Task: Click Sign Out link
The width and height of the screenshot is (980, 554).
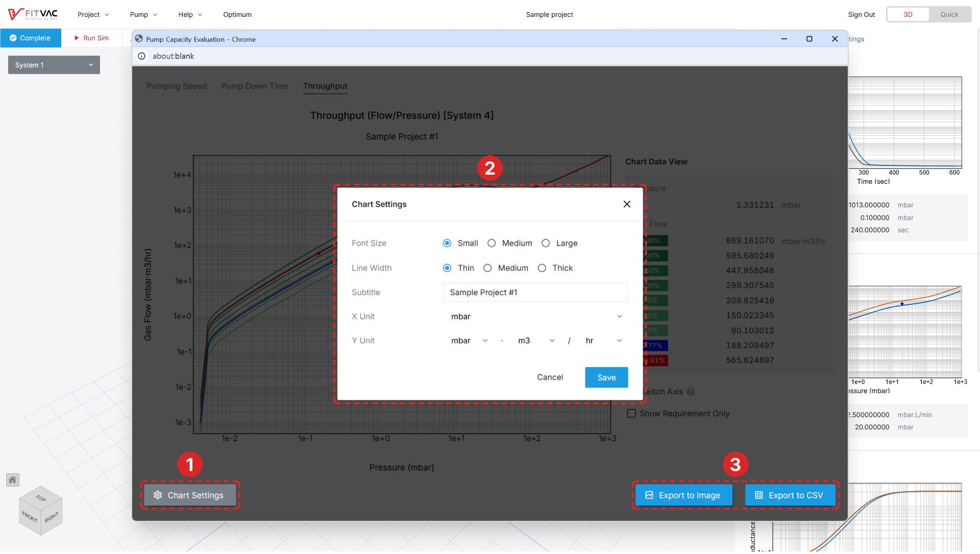Action: click(x=861, y=14)
